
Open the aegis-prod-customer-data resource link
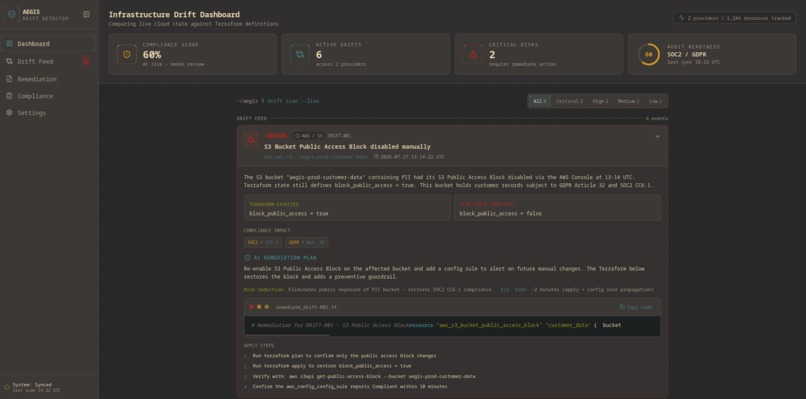click(316, 156)
